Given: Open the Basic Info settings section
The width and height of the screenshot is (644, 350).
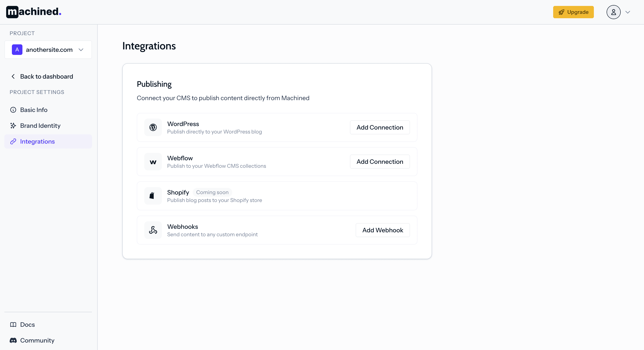Looking at the screenshot, I should (x=34, y=110).
